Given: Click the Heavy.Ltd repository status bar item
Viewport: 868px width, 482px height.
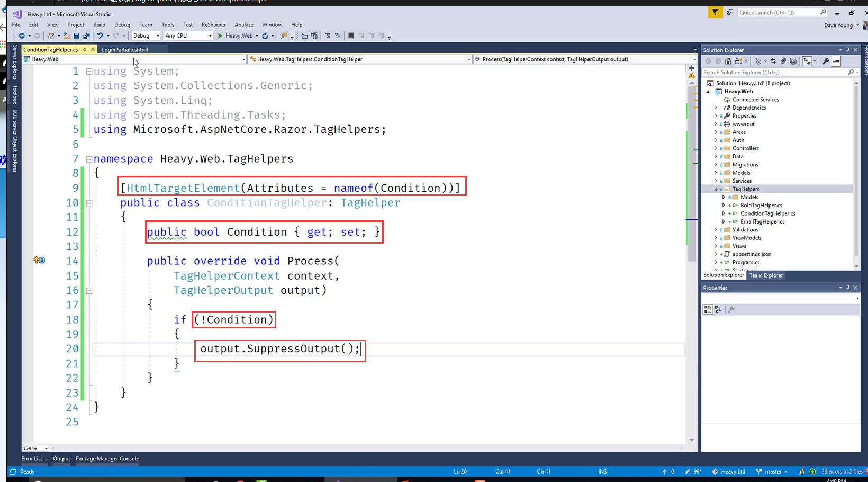Looking at the screenshot, I should pyautogui.click(x=729, y=471).
